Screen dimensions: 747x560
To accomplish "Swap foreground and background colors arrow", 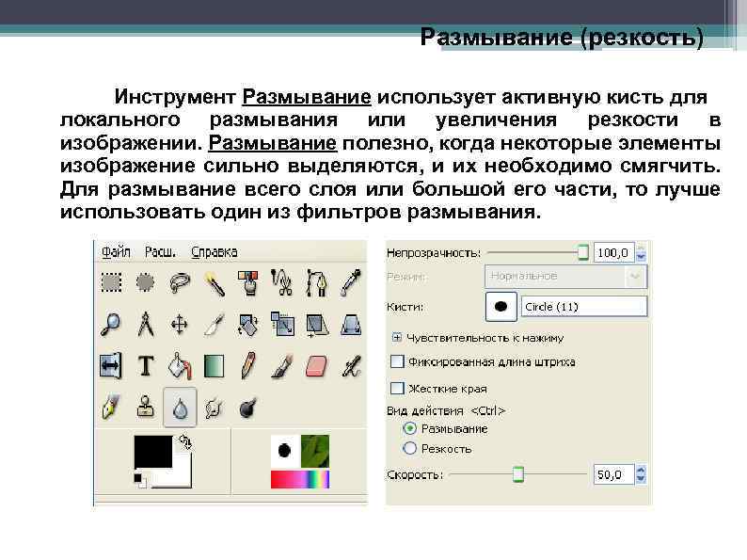I will click(185, 442).
